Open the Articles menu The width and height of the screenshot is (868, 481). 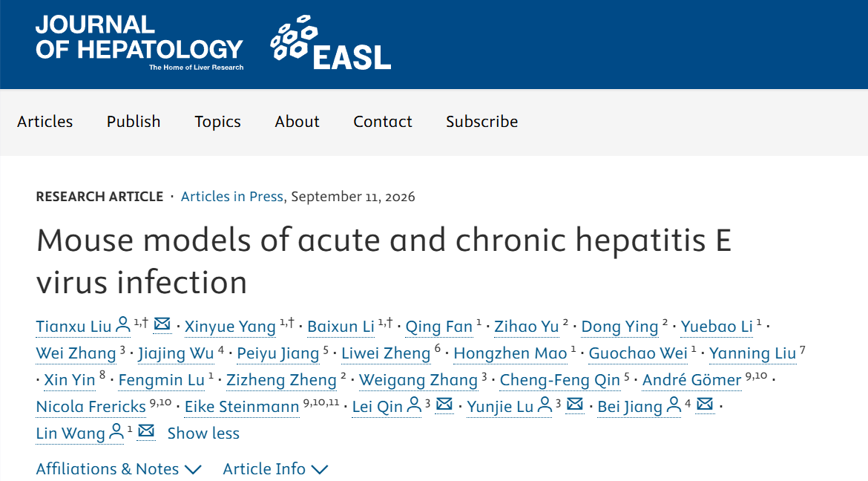(x=45, y=121)
